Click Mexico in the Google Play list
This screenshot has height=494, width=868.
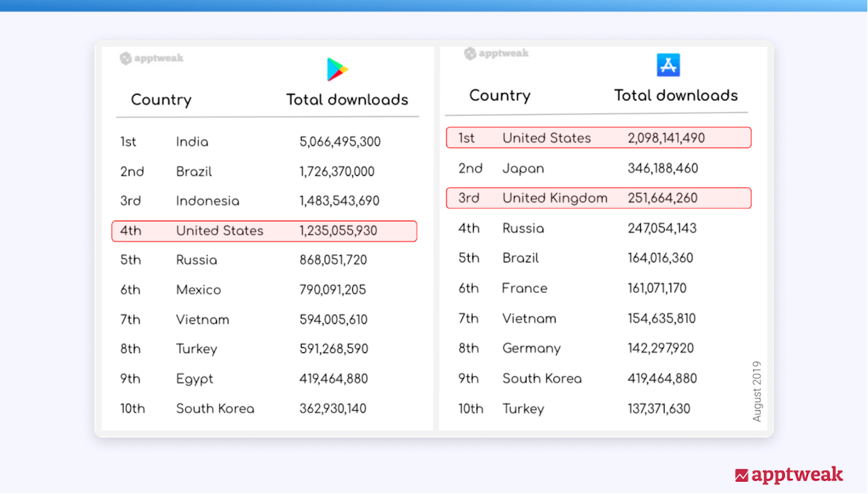[x=198, y=290]
